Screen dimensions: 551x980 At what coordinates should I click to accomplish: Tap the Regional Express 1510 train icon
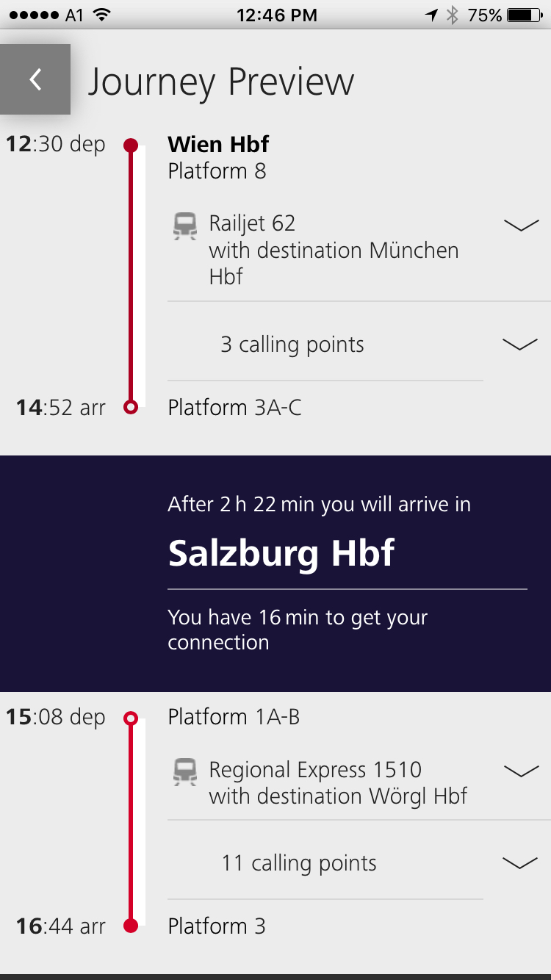185,772
